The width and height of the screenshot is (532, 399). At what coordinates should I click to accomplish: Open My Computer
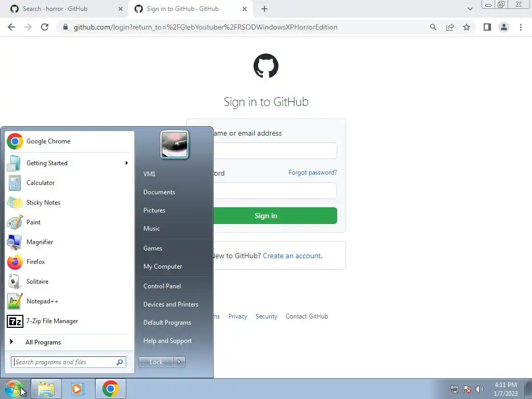click(x=163, y=267)
